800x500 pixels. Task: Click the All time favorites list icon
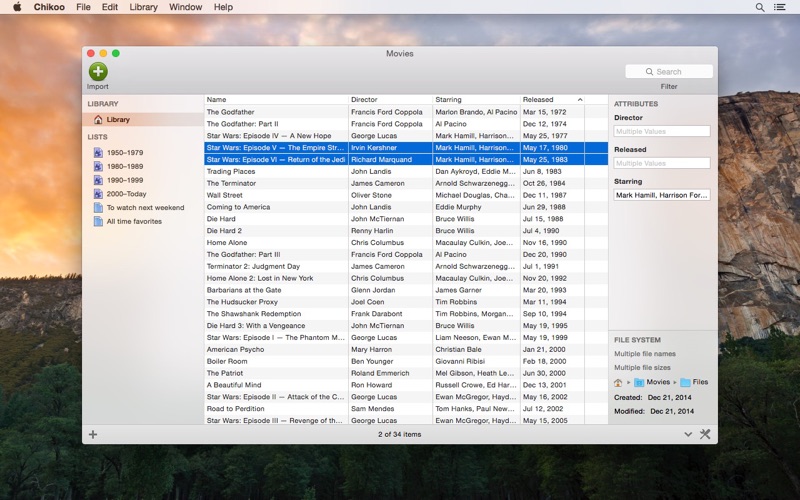tap(98, 221)
